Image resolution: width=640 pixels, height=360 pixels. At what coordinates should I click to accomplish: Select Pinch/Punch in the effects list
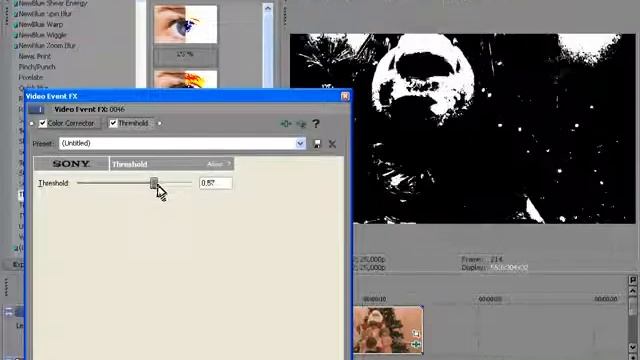tap(37, 67)
